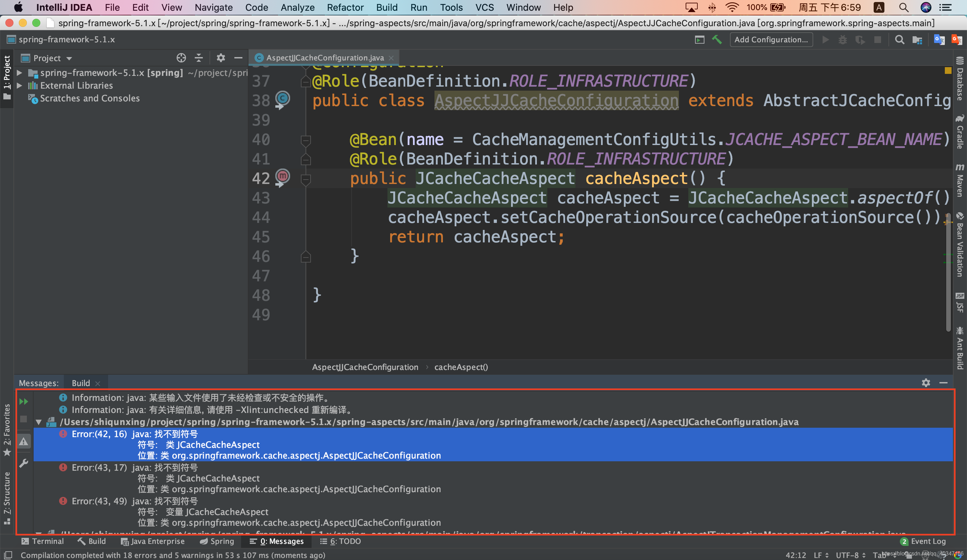Image resolution: width=967 pixels, height=560 pixels.
Task: Open Messages panel gear settings
Action: tap(926, 383)
